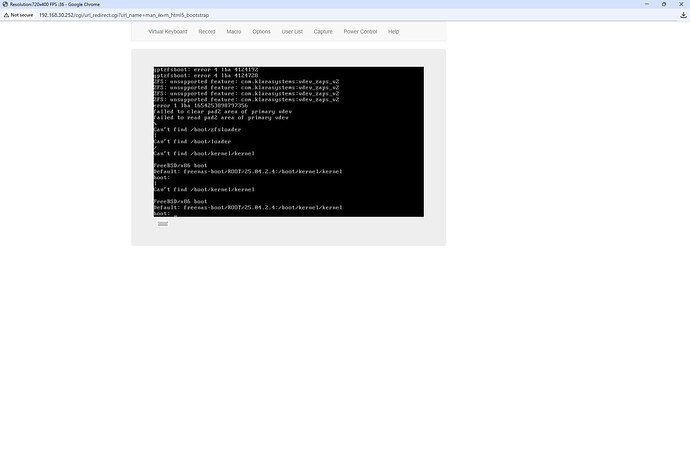Open the Options menu
The width and height of the screenshot is (690, 450).
(x=261, y=32)
